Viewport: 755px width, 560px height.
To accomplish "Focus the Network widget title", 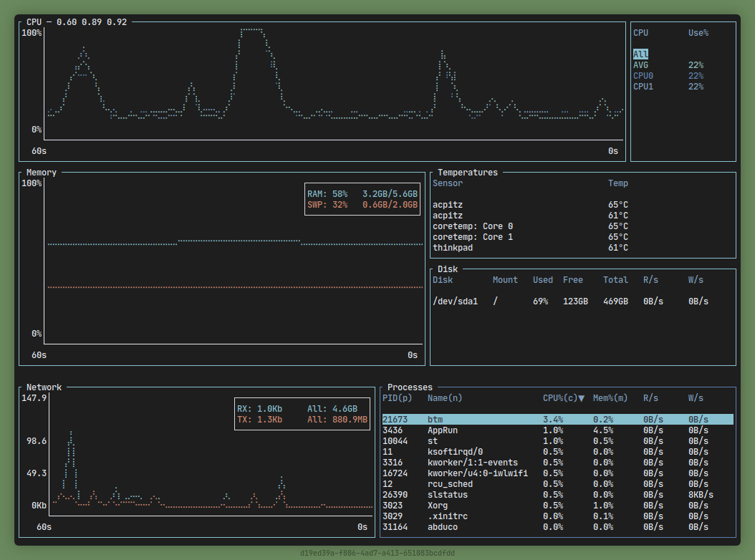I will (x=44, y=387).
